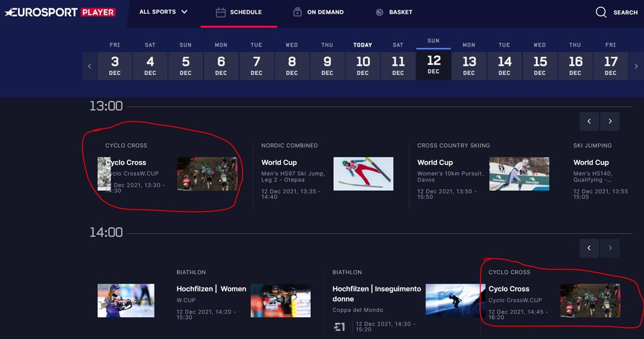
Task: Open the cross country skier thumbnail
Action: pos(519,174)
